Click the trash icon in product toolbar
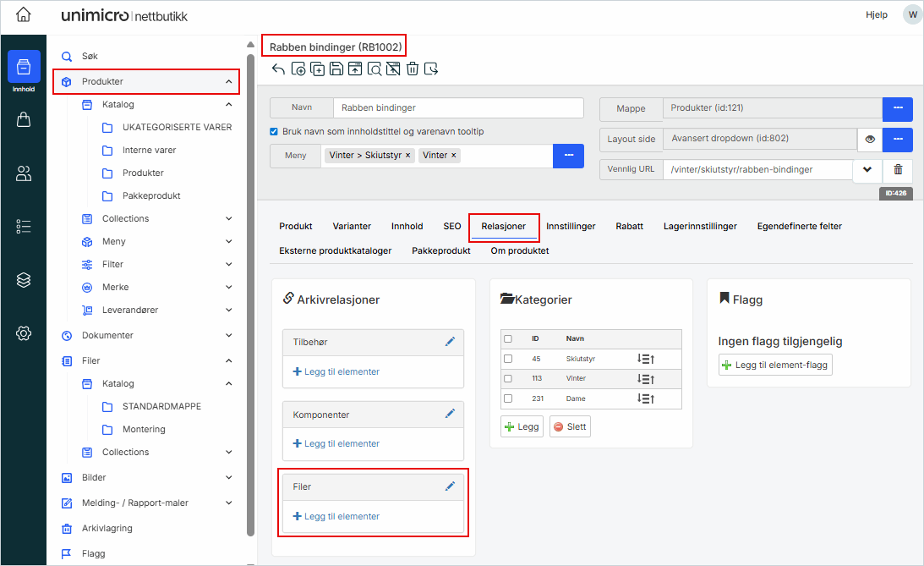Image resolution: width=924 pixels, height=566 pixels. click(412, 69)
